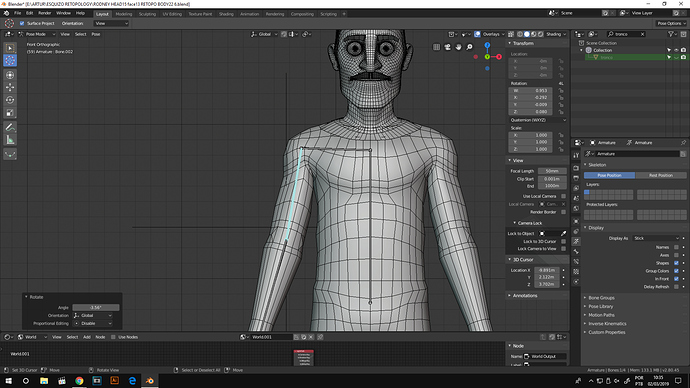Image resolution: width=690 pixels, height=388 pixels.
Task: Clear the outliner search filter
Action: pyautogui.click(x=642, y=34)
